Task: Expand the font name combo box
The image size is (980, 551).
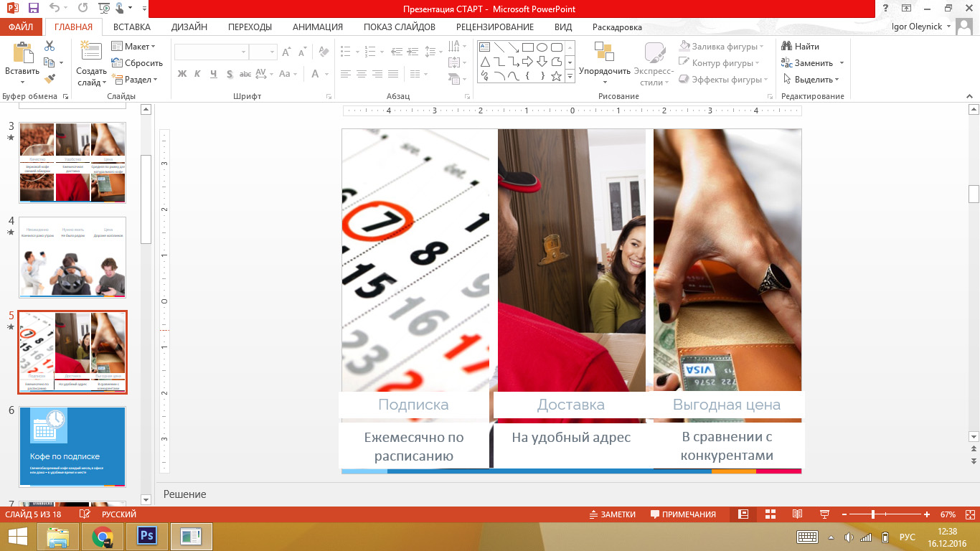Action: (243, 52)
